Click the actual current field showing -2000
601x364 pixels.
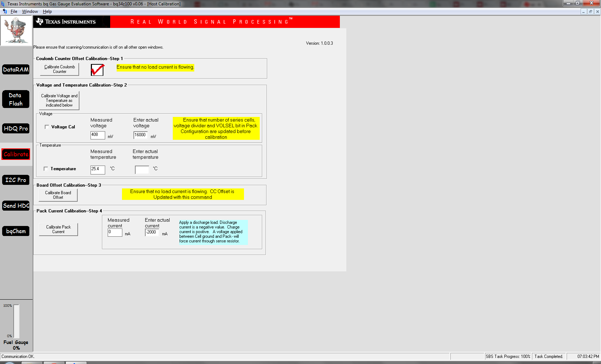click(152, 232)
